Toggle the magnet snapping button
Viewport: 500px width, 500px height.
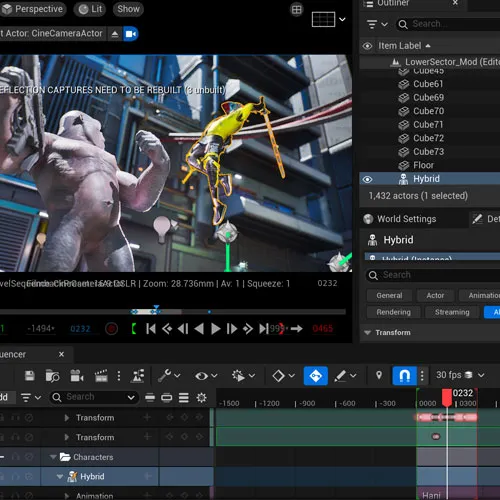(404, 376)
